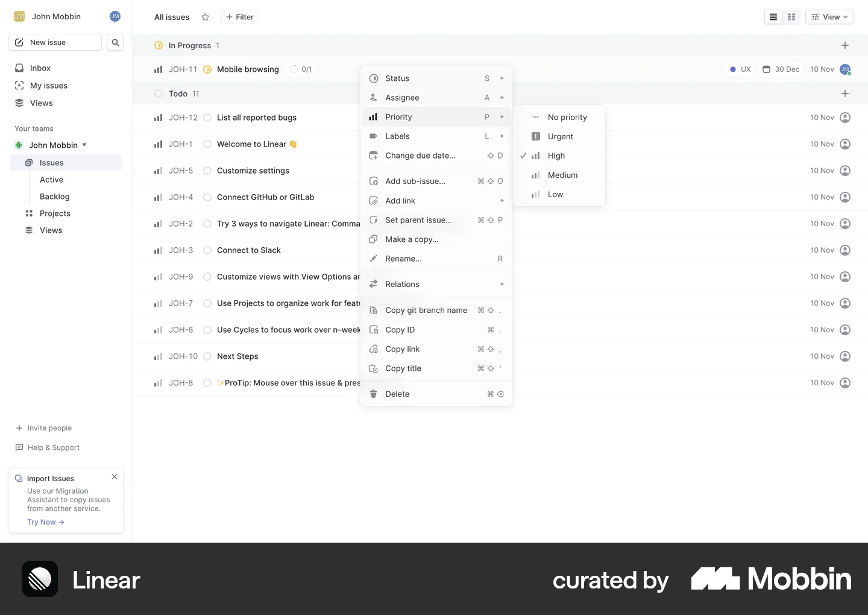Open Help & Support

(47, 447)
